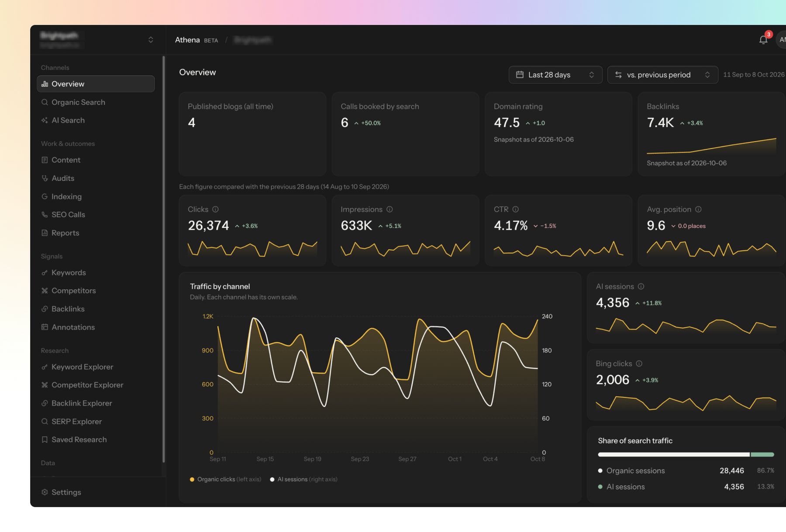The width and height of the screenshot is (786, 532).
Task: Click the Settings gear icon
Action: tap(45, 492)
